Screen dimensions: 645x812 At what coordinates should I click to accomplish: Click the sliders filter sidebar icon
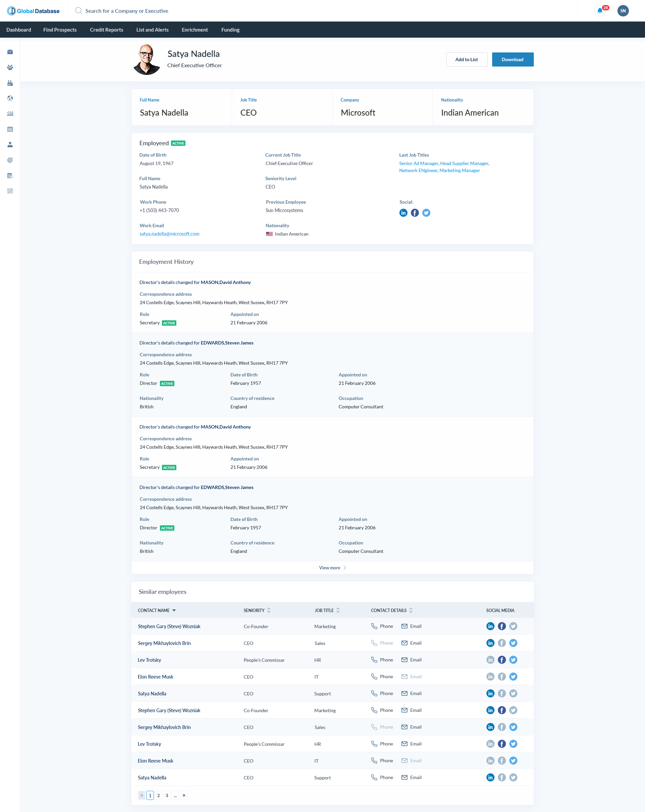pos(10,191)
